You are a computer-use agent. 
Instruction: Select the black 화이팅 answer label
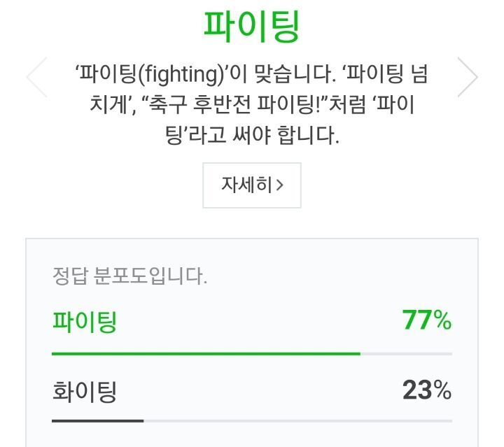[x=85, y=390]
